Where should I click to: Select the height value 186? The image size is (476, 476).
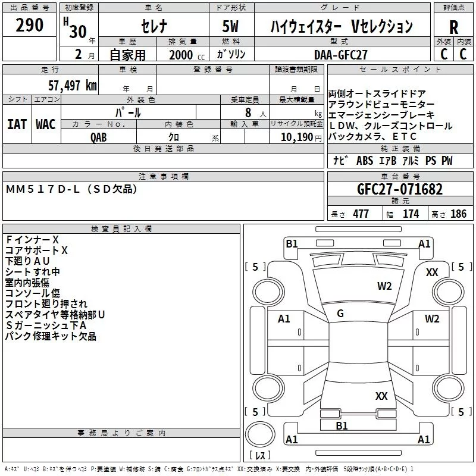[458, 214]
